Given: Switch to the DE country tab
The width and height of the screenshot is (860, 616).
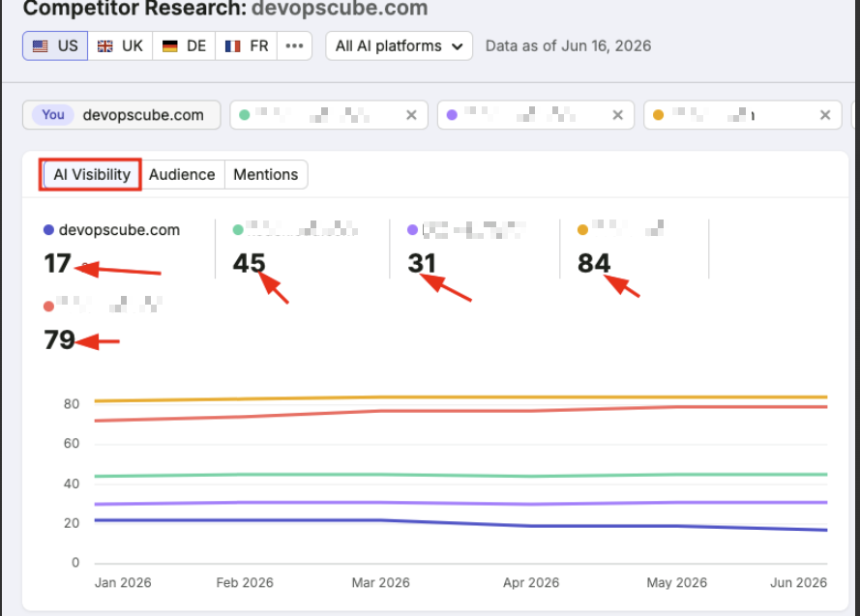Looking at the screenshot, I should pos(184,46).
